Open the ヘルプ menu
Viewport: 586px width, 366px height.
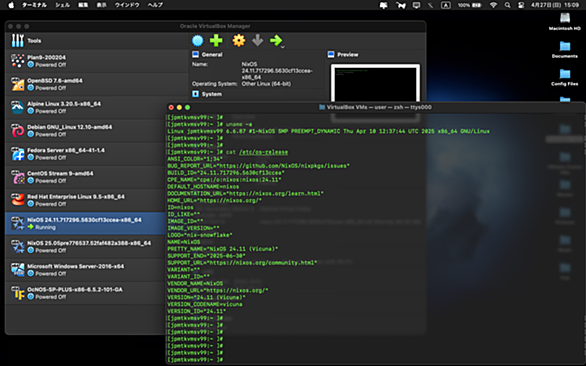155,5
